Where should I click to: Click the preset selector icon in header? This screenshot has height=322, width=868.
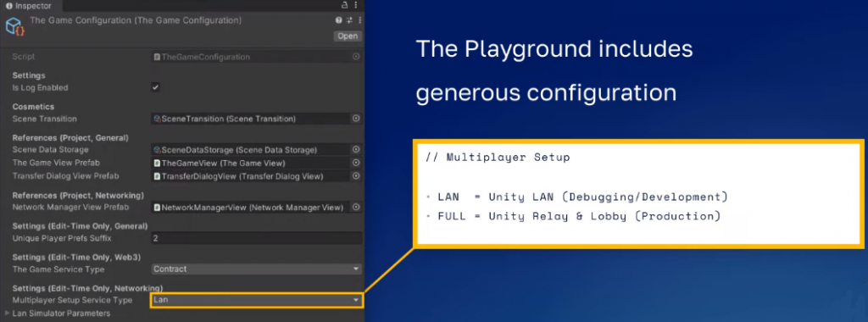click(x=350, y=20)
